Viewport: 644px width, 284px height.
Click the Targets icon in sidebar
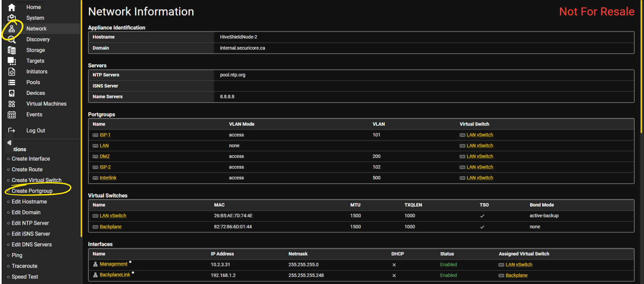click(12, 61)
